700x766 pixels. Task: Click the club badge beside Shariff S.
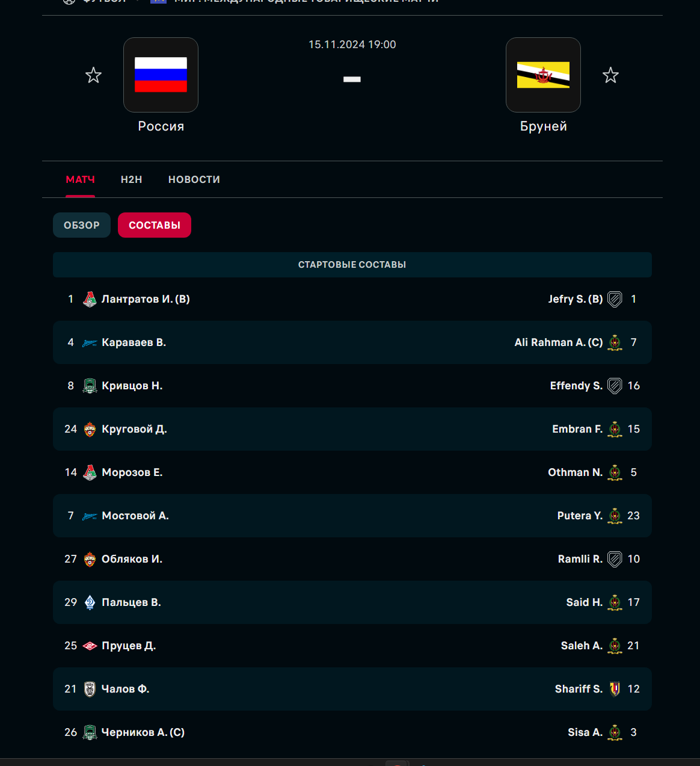click(615, 689)
